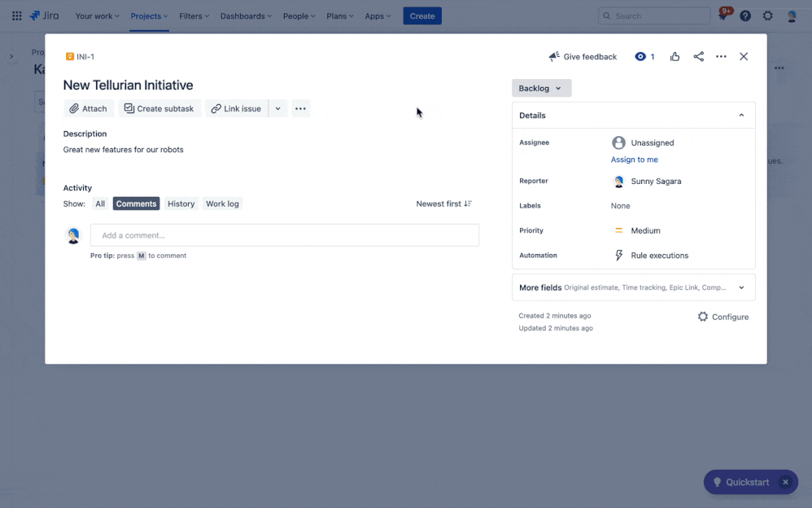Click the blue Create button
The image size is (812, 508).
[x=422, y=16]
